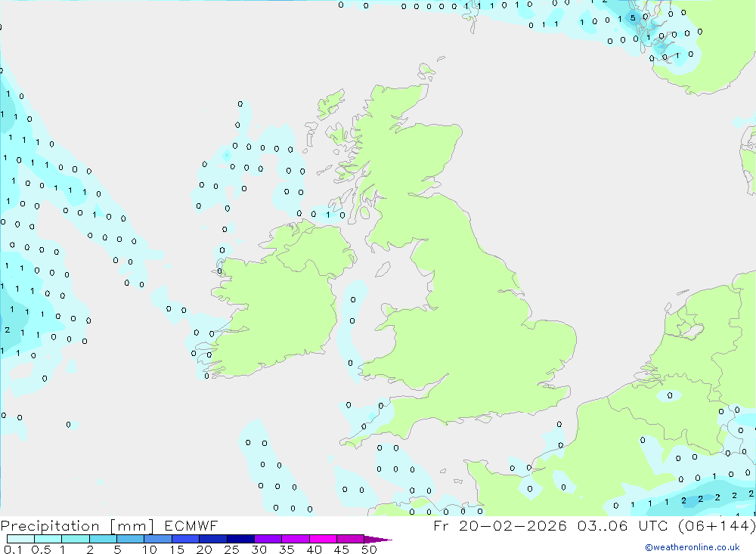Click the ECMWF model label
Image resolution: width=756 pixels, height=554 pixels.
pos(191,525)
